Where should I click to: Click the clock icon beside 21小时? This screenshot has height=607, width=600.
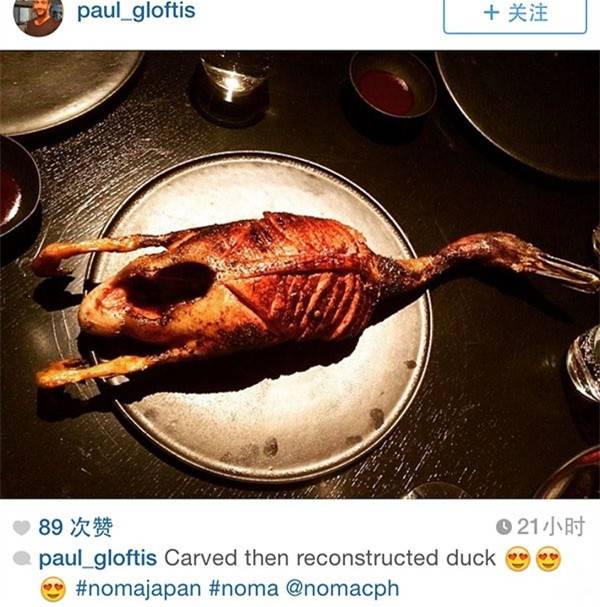point(504,527)
